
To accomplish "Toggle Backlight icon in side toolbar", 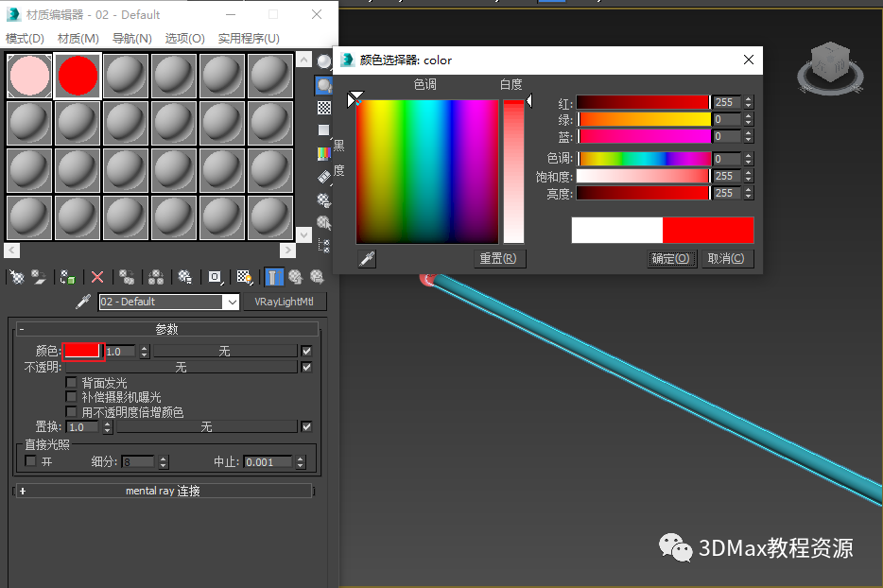I will [x=324, y=85].
